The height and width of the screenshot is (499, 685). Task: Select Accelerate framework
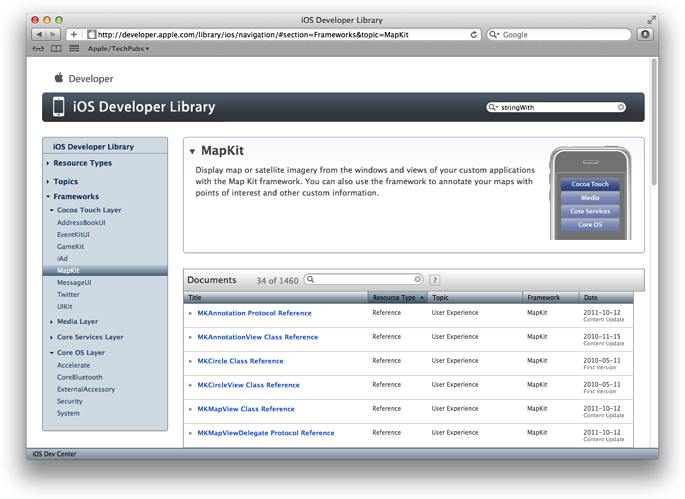tap(73, 365)
